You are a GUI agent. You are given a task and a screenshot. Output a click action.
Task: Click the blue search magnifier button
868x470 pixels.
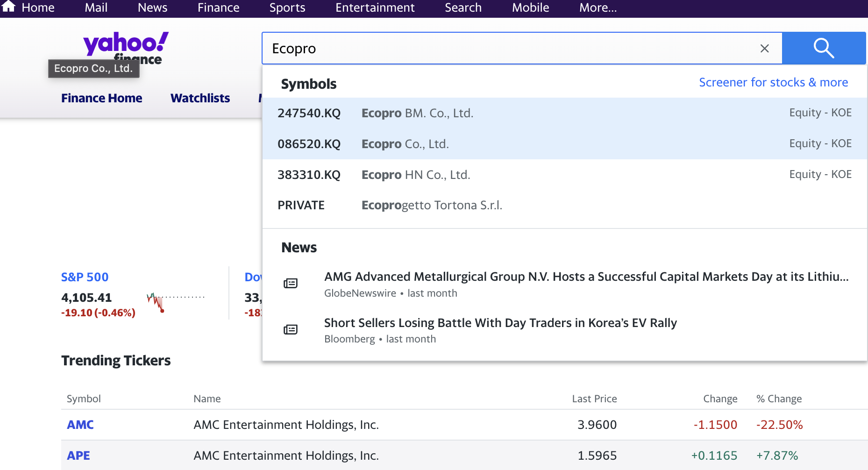(824, 48)
